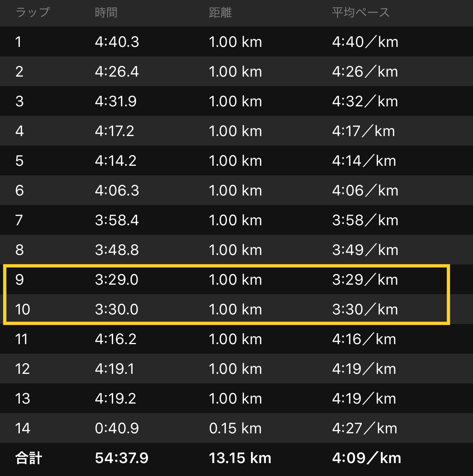
Task: Click the 距離 column header
Action: click(220, 13)
